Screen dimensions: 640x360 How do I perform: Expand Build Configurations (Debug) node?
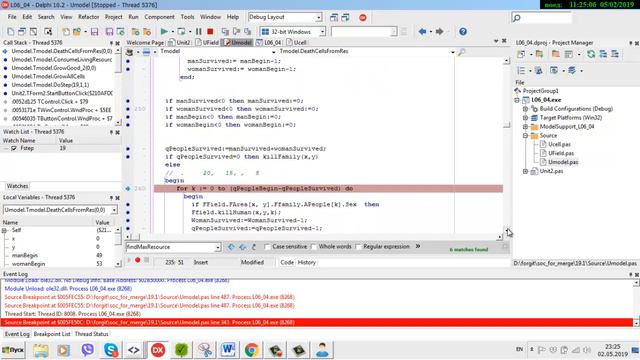pos(525,109)
